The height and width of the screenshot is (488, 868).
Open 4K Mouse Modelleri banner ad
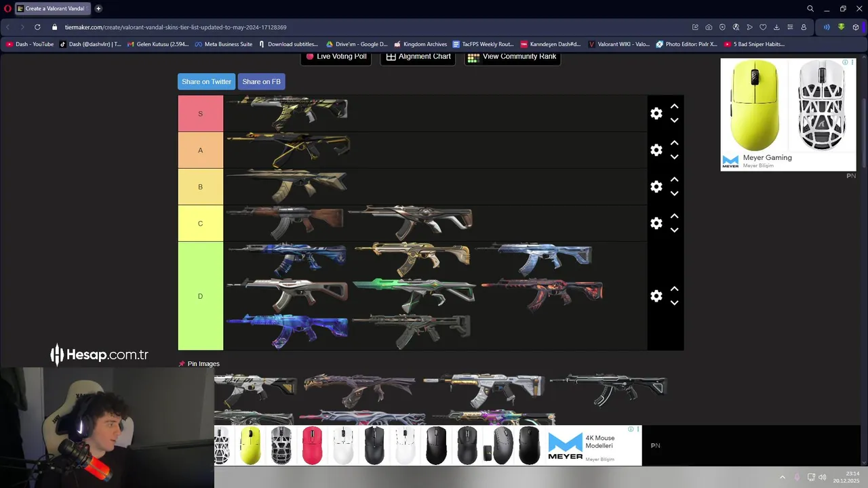(427, 445)
